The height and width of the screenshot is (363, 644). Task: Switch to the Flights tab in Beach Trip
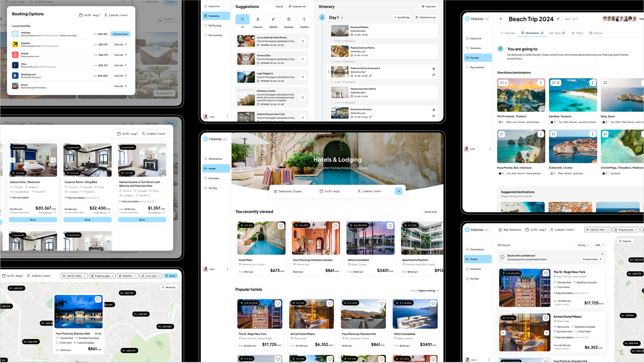click(x=577, y=33)
